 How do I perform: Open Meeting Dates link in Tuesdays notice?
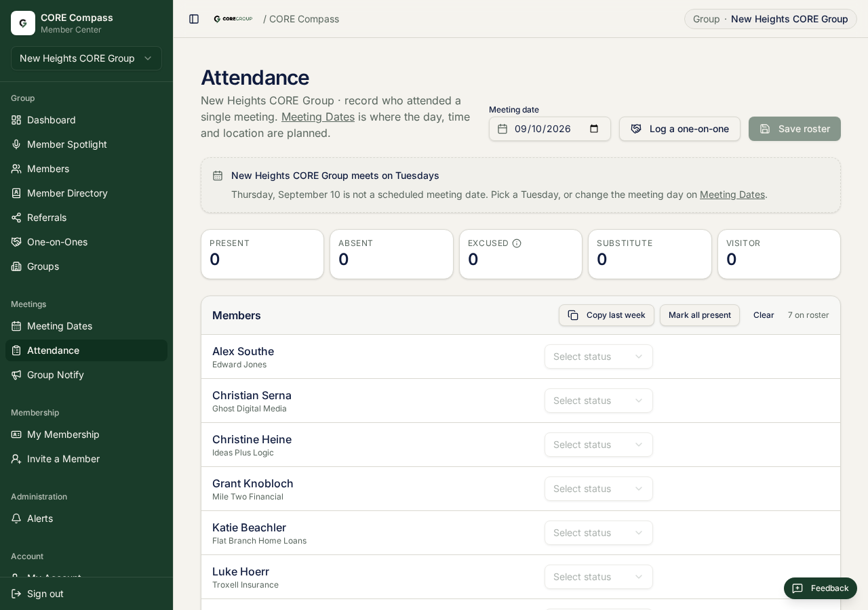(x=732, y=195)
